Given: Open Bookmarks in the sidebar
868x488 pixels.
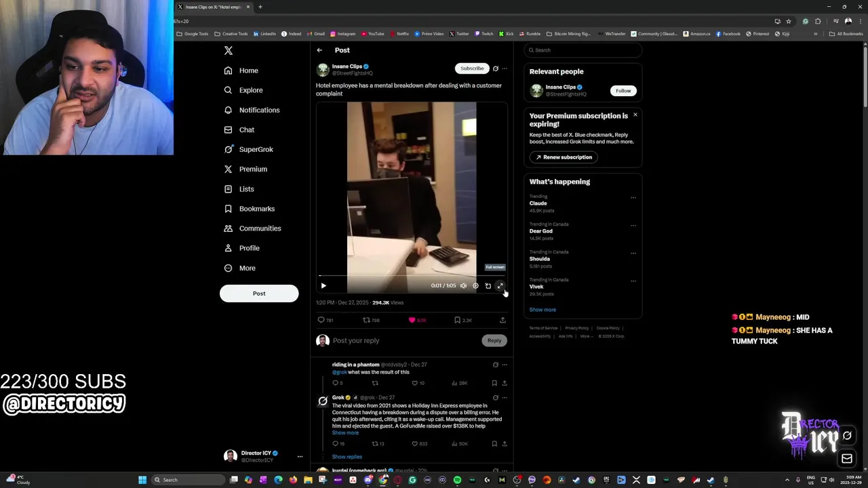Looking at the screenshot, I should (x=249, y=209).
